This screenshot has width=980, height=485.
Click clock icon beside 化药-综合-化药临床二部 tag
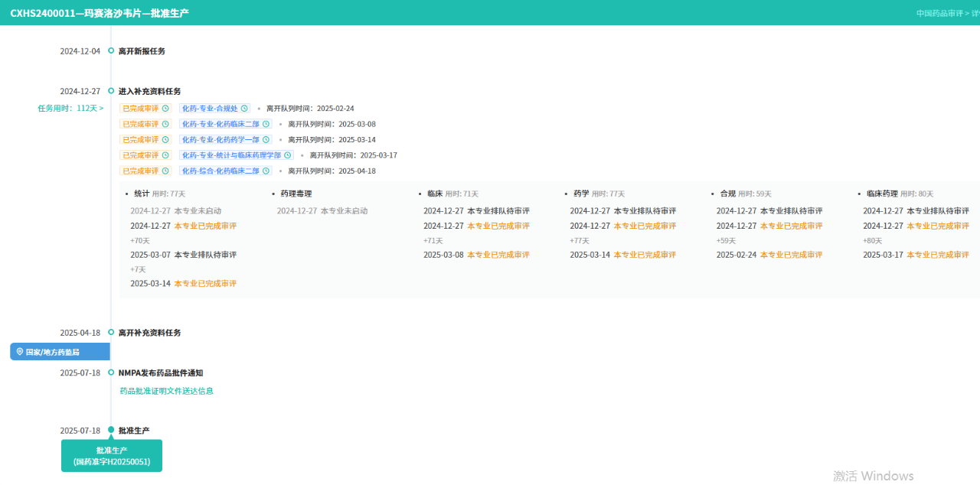[266, 171]
